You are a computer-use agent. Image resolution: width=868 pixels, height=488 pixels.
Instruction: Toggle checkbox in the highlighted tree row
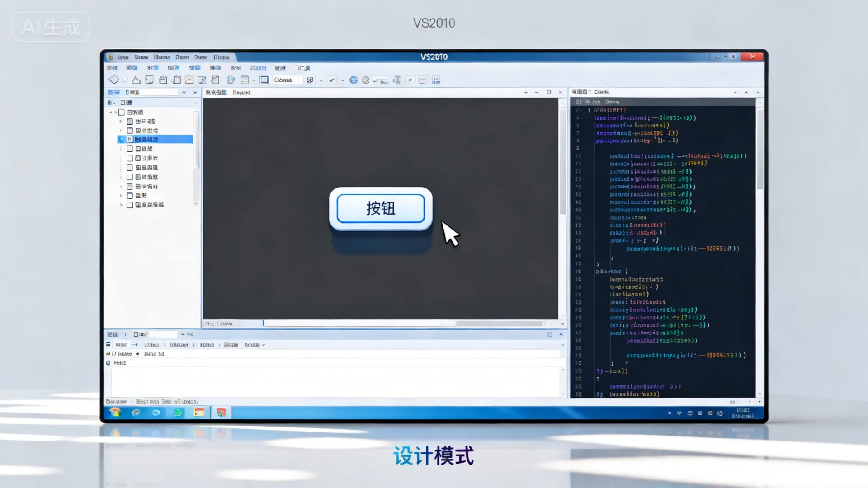130,140
